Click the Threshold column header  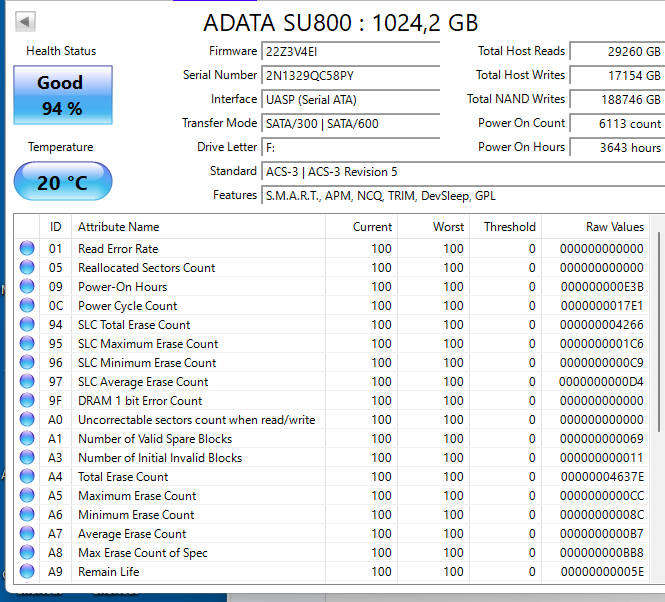(x=506, y=227)
